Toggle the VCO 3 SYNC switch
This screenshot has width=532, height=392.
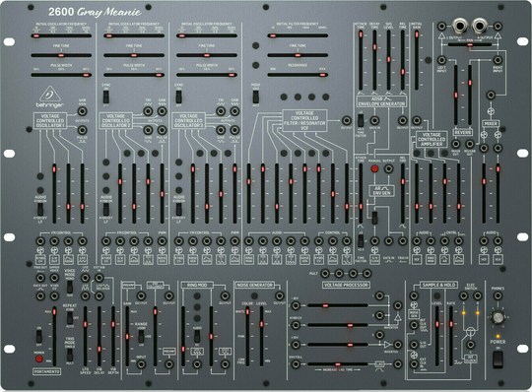pos(178,98)
